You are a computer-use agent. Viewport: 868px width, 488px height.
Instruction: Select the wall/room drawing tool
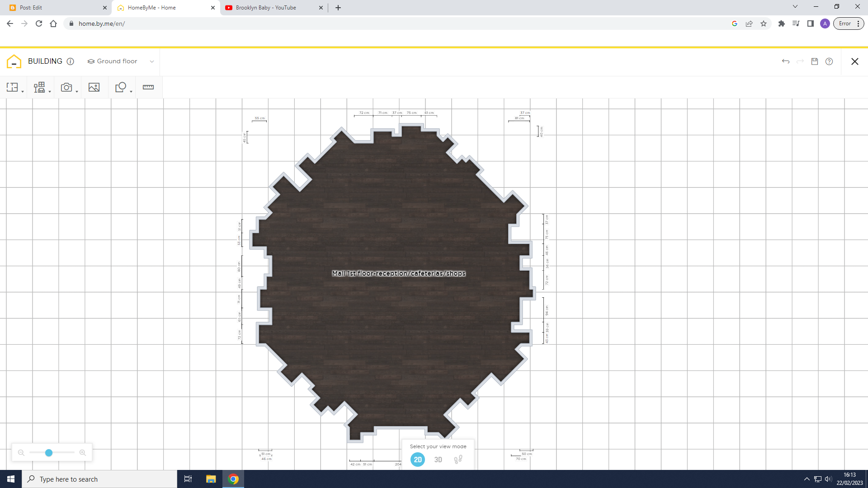pos(12,87)
